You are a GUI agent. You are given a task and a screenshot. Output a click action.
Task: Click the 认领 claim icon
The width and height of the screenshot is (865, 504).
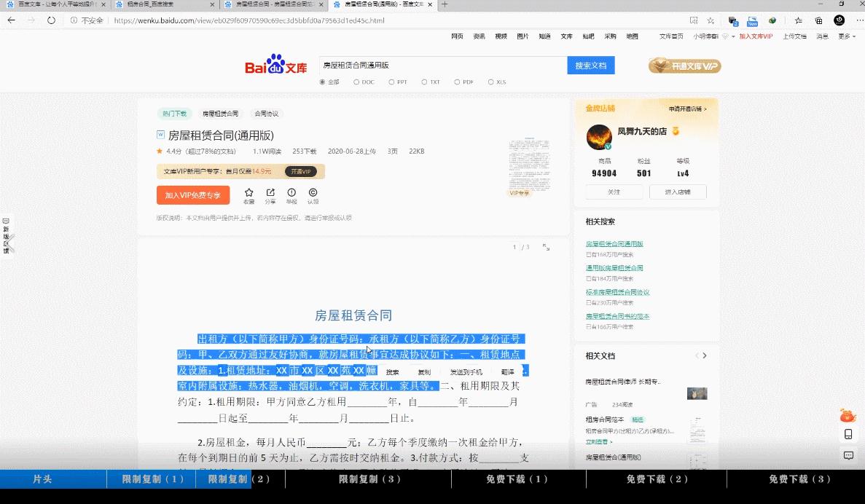coord(313,192)
